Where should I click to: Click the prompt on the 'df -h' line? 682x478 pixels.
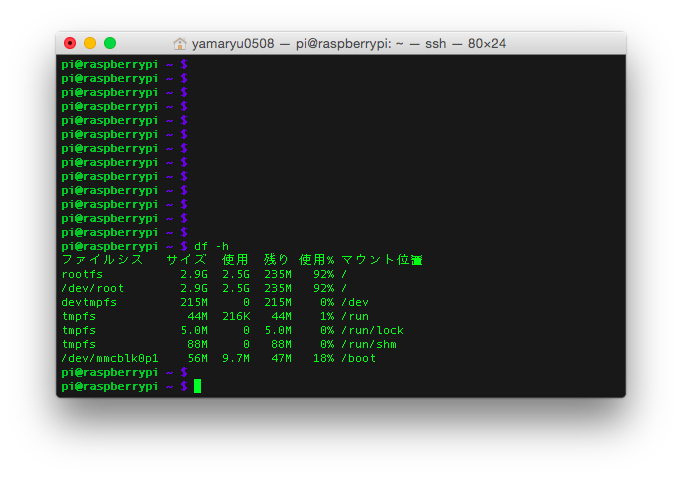pyautogui.click(x=125, y=246)
